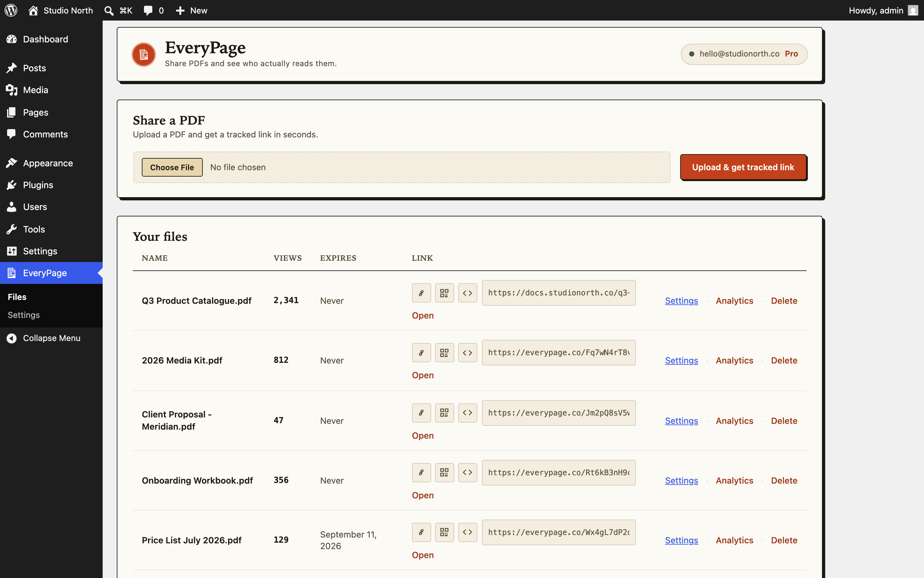This screenshot has height=578, width=924.
Task: Show QR code for Price List July 2026.pdf
Action: coord(444,532)
